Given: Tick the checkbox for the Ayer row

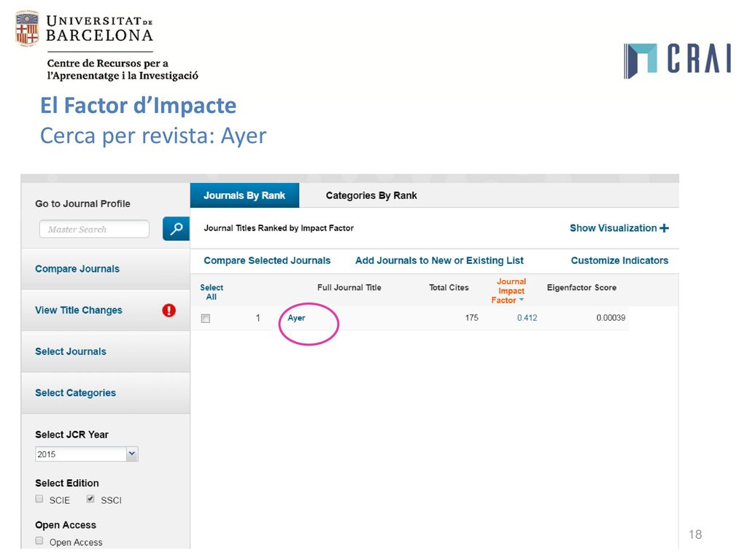Looking at the screenshot, I should [x=206, y=318].
